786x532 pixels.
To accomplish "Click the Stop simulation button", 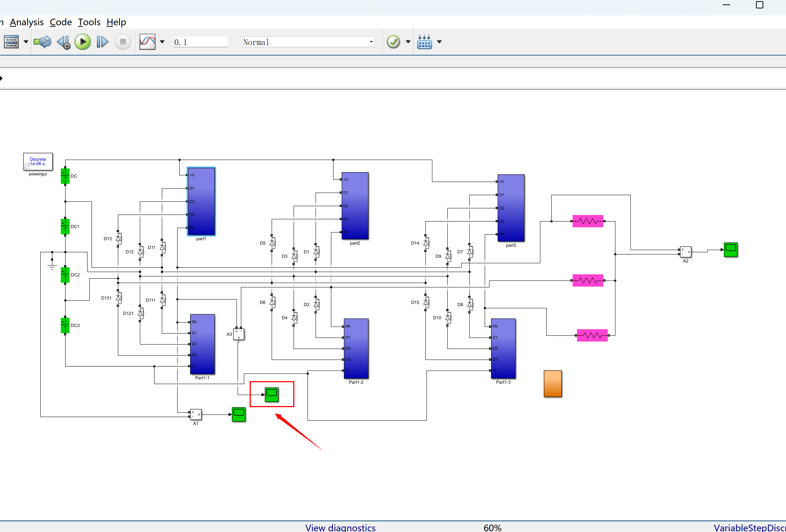I will point(123,42).
